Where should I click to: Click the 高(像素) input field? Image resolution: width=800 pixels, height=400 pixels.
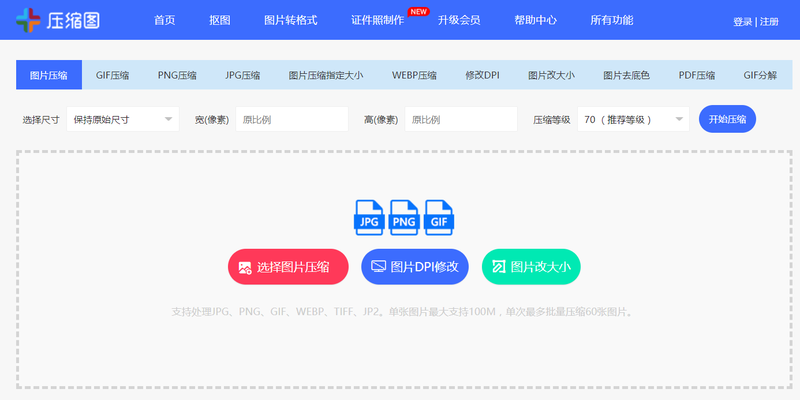461,119
